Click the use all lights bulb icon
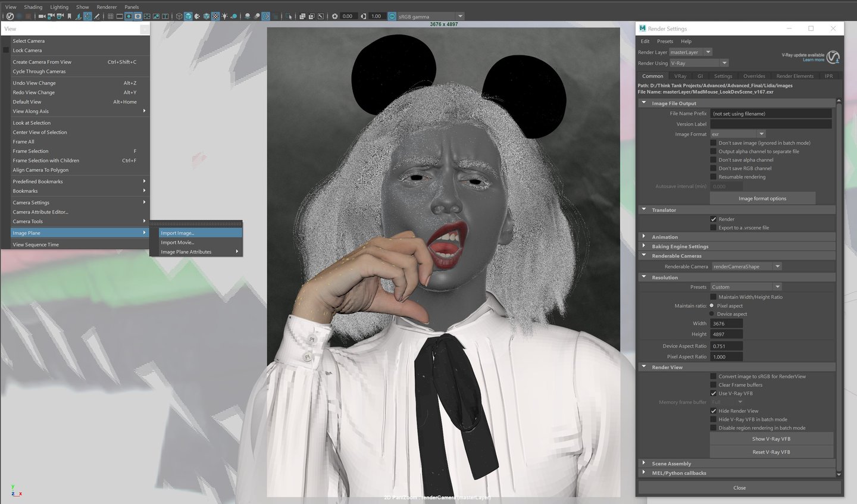The image size is (857, 504). coord(224,17)
